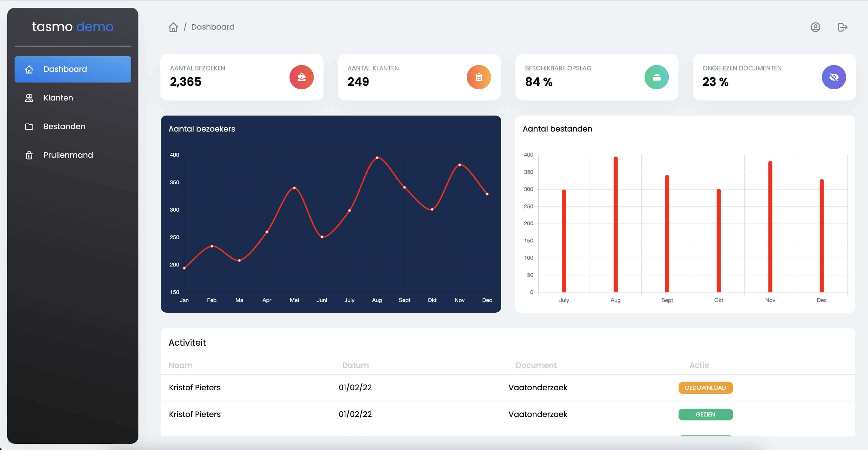
Task: Click date 01/02/22 in the GEDOWNLOAD row
Action: (x=355, y=388)
